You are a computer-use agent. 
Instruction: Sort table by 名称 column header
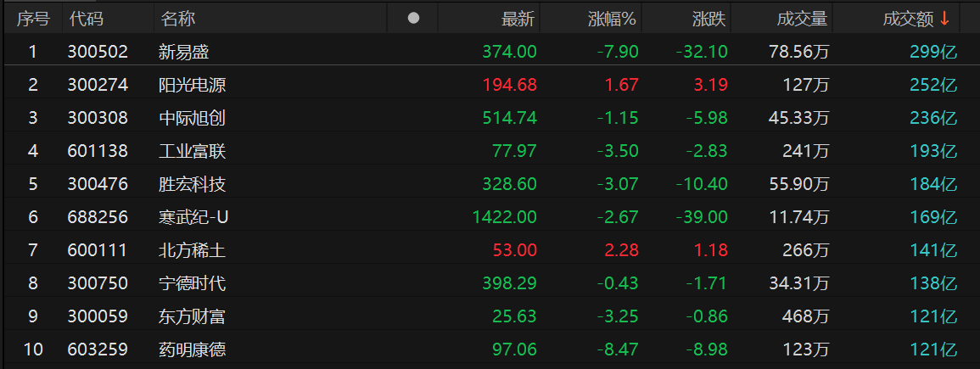pyautogui.click(x=178, y=20)
